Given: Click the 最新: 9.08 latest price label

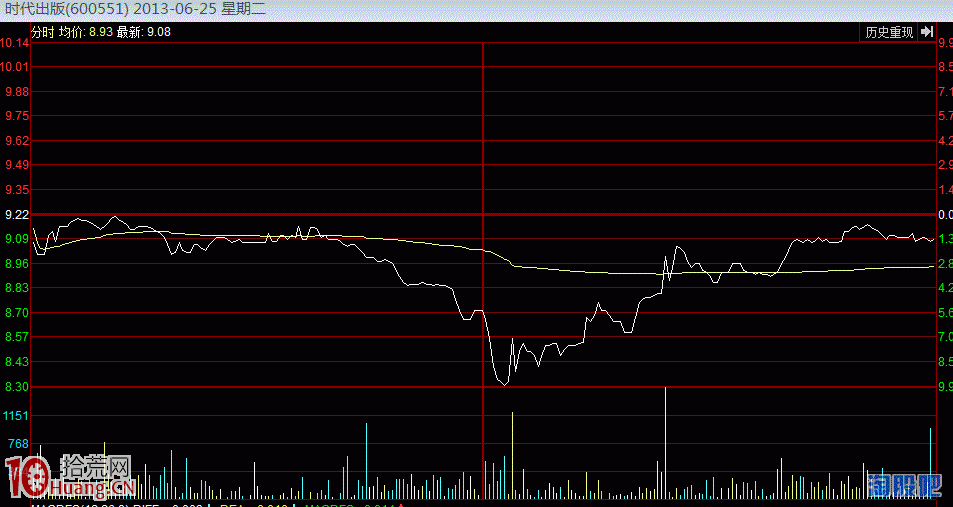Looking at the screenshot, I should pos(144,32).
